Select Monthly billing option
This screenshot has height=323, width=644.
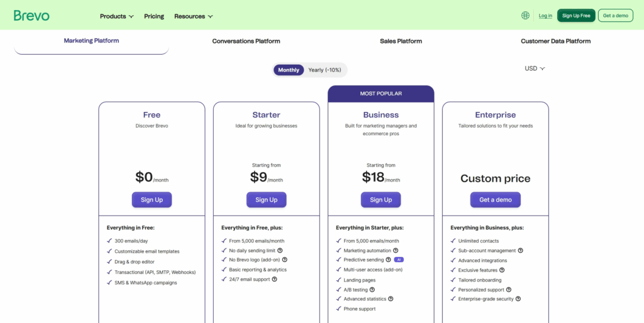point(289,70)
